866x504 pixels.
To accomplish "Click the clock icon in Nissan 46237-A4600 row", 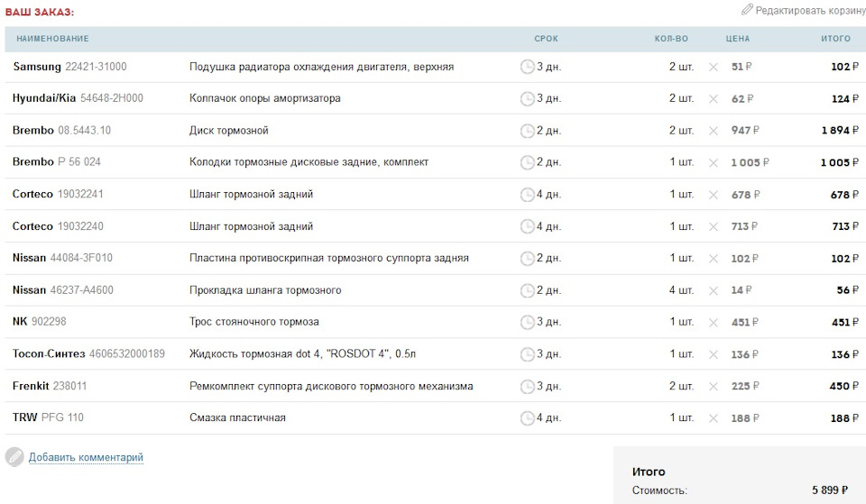I will [x=528, y=290].
